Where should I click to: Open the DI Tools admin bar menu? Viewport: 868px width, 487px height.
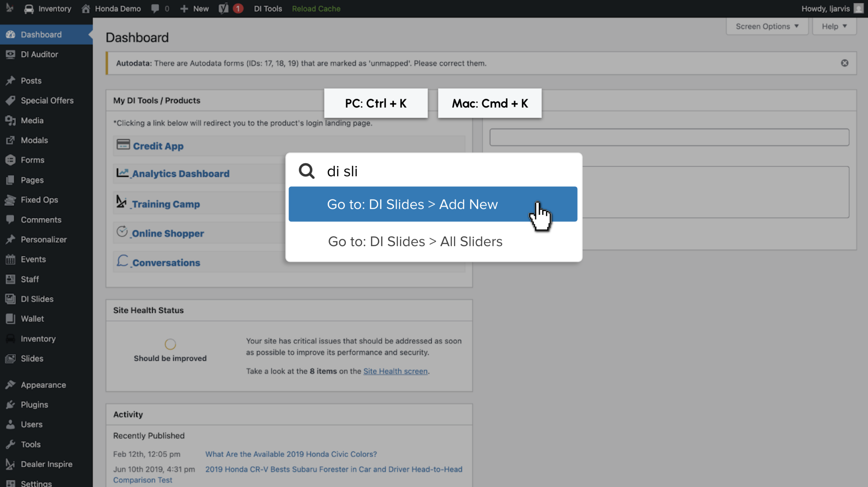[x=268, y=8]
